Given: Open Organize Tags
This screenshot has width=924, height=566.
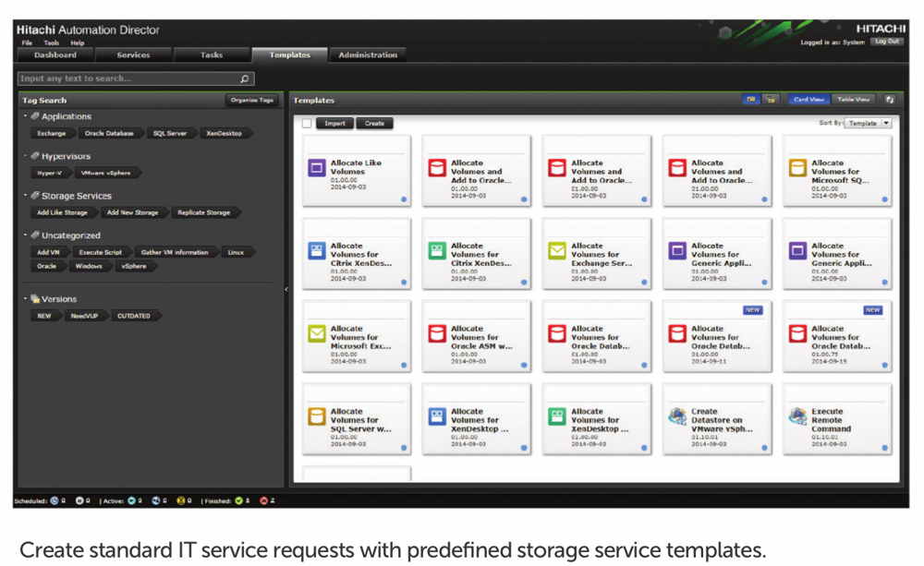Looking at the screenshot, I should pyautogui.click(x=251, y=100).
